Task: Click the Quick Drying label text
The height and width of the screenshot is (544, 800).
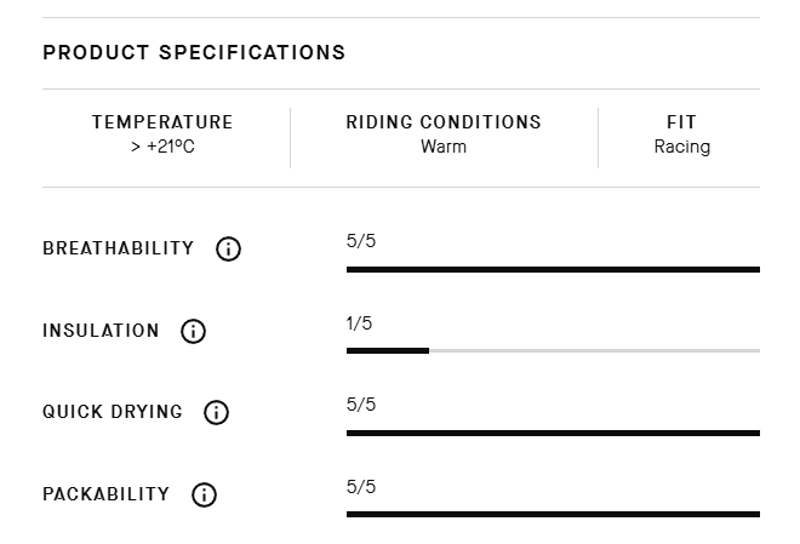Action: click(112, 412)
